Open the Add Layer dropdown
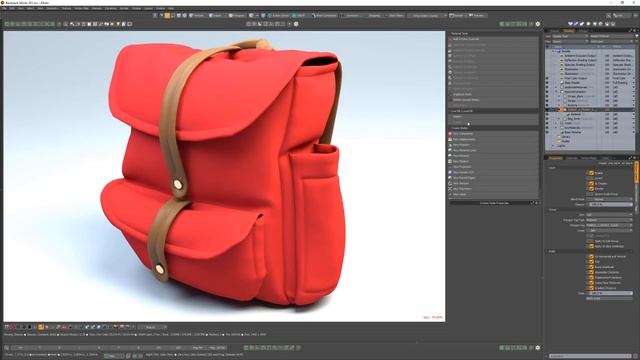The width and height of the screenshot is (640, 360). point(611,41)
